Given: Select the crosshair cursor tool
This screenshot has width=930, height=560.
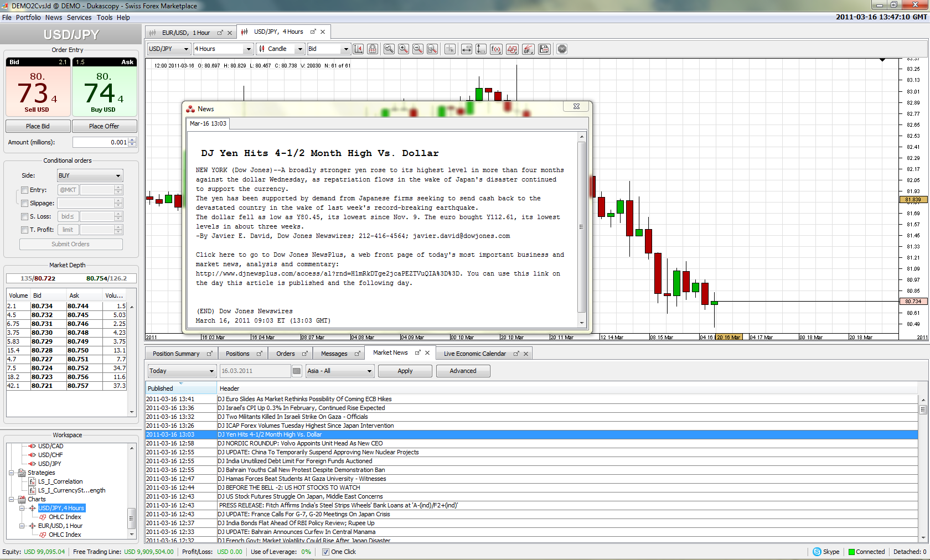Looking at the screenshot, I should (x=450, y=49).
